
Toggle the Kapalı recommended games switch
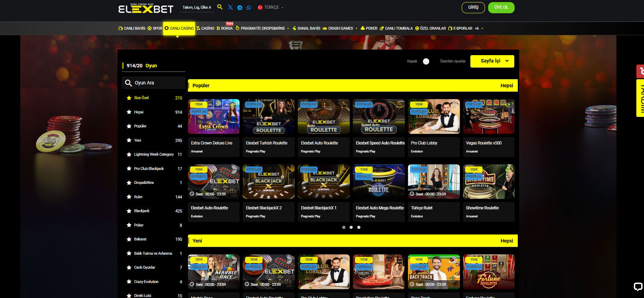click(426, 61)
